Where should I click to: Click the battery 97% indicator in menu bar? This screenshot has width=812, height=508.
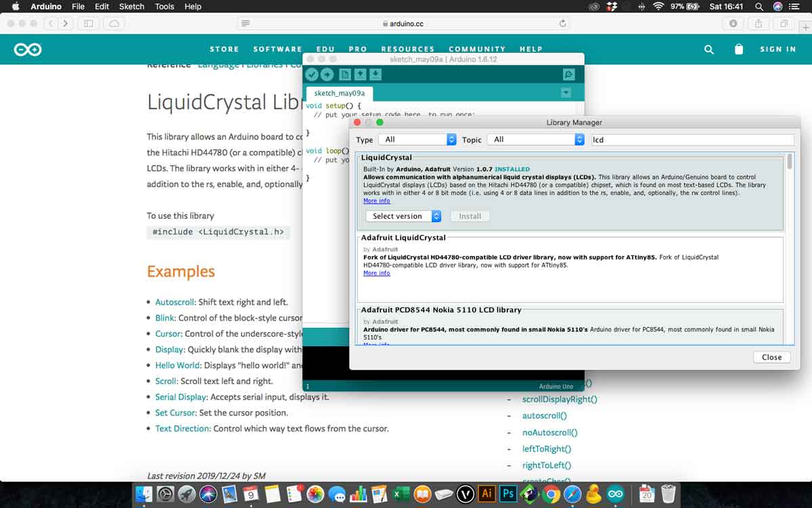(x=685, y=6)
